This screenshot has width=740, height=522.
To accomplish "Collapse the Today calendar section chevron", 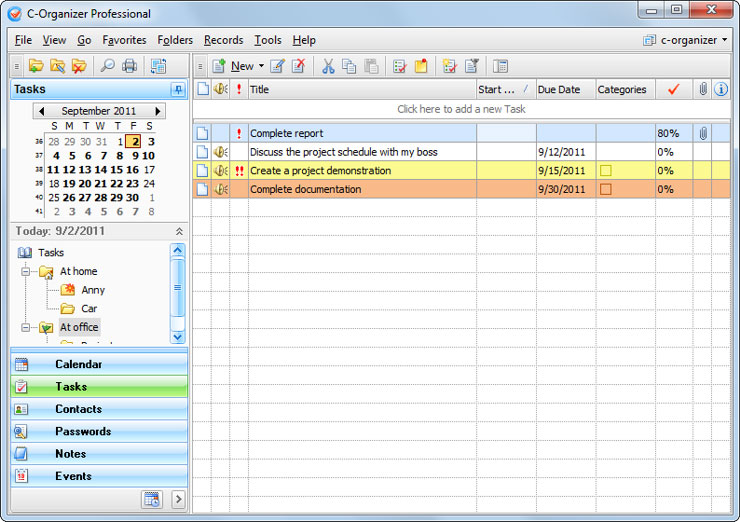I will pyautogui.click(x=179, y=231).
